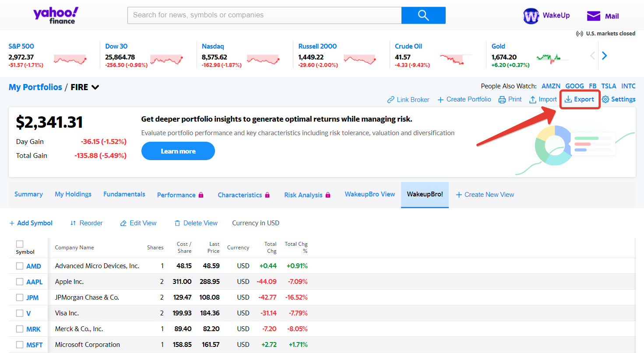Go to My Portfolios link

pyautogui.click(x=35, y=87)
